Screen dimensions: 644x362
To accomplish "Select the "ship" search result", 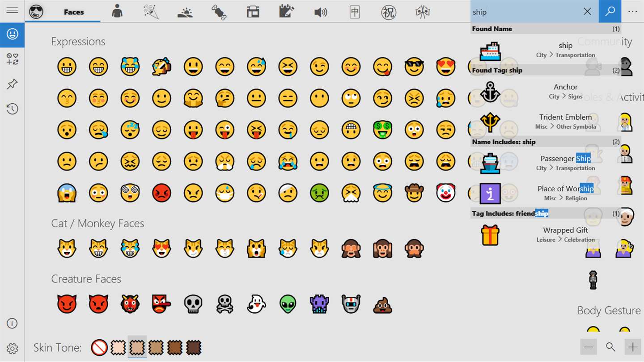I will [x=546, y=50].
